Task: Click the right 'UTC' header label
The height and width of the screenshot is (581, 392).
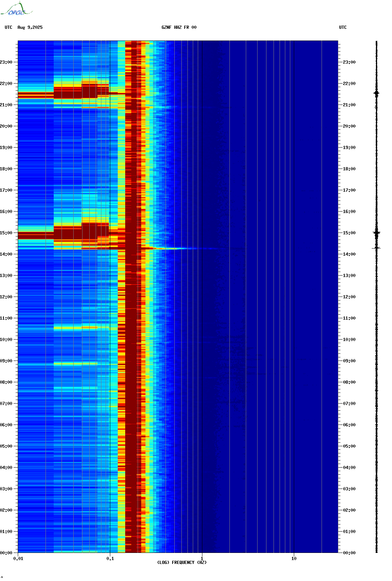Action: 343,27
